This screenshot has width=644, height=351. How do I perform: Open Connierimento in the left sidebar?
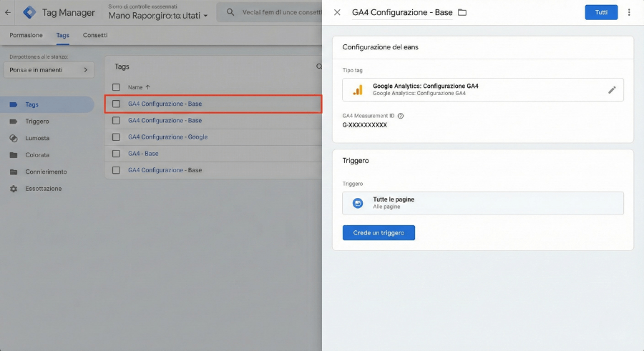coord(46,172)
